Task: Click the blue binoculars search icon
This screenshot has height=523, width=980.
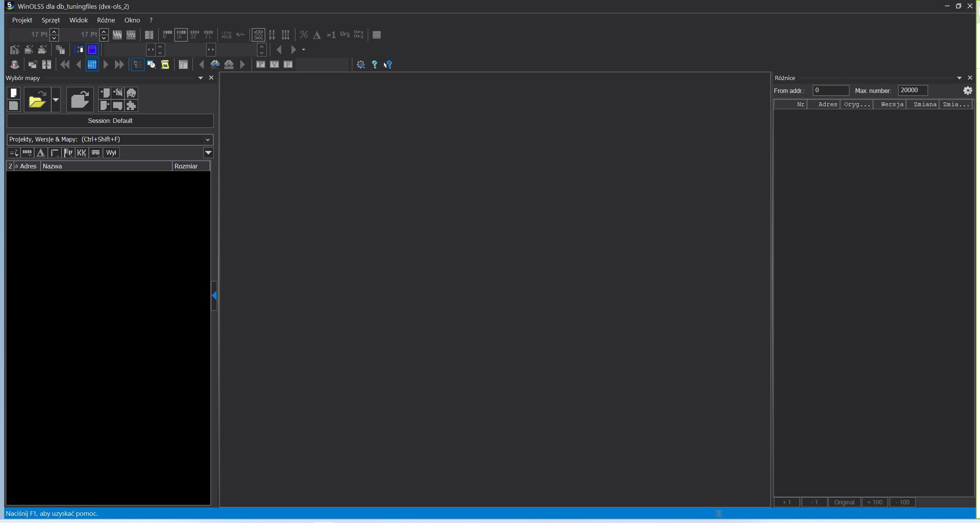Action: point(215,64)
